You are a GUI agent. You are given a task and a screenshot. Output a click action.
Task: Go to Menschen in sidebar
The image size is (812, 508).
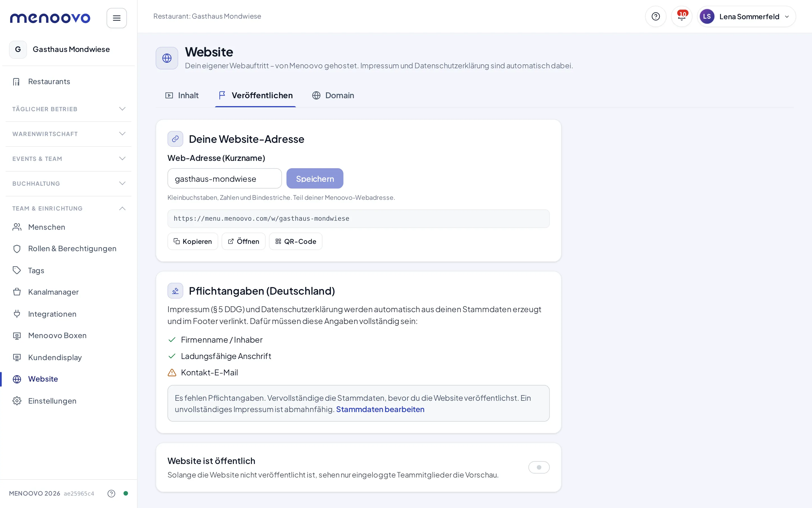pyautogui.click(x=69, y=227)
